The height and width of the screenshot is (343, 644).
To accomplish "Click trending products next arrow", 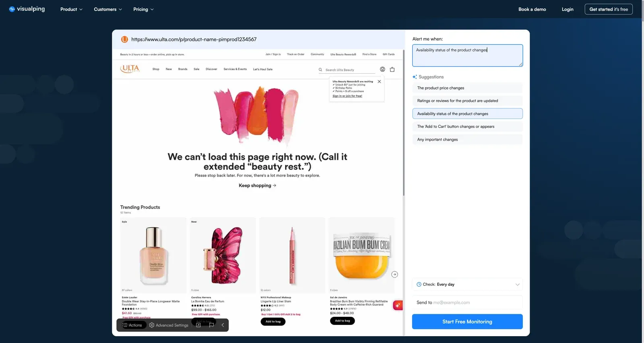I will (x=394, y=274).
